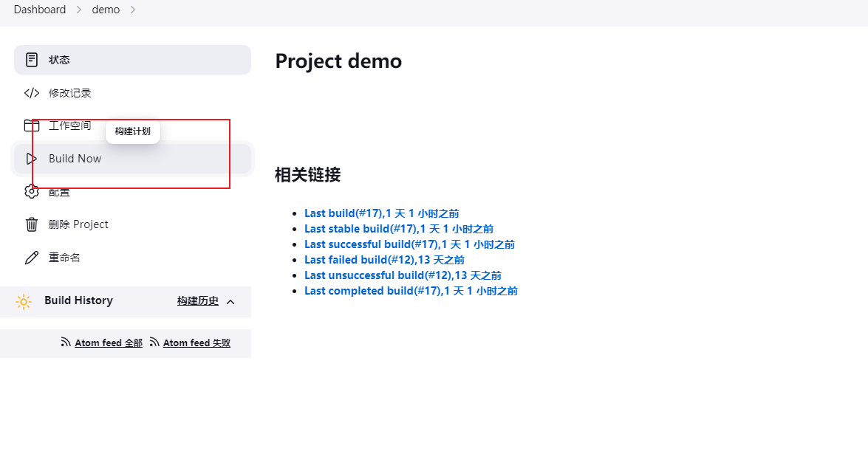Open Last successful build(#17) link

pyautogui.click(x=410, y=244)
